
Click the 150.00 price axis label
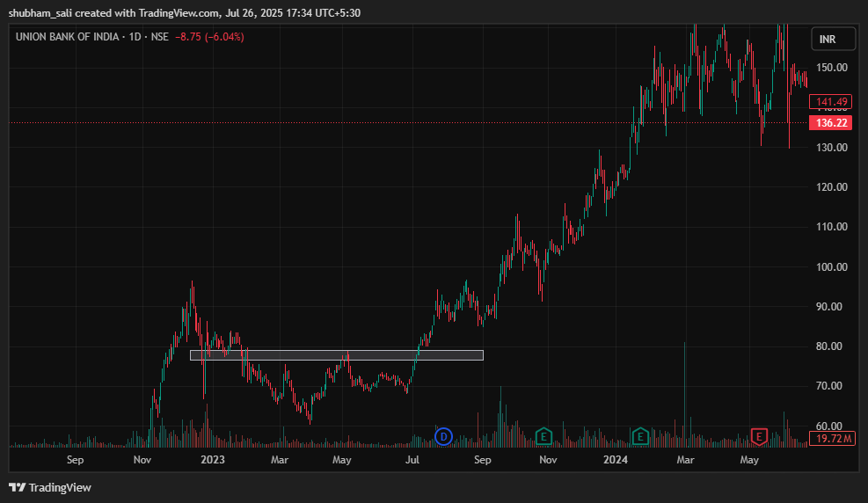832,68
